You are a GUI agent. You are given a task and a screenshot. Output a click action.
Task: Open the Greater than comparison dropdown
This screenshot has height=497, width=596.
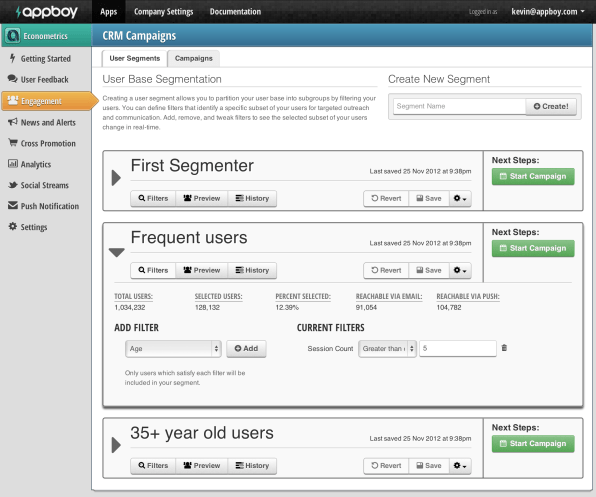pos(387,348)
